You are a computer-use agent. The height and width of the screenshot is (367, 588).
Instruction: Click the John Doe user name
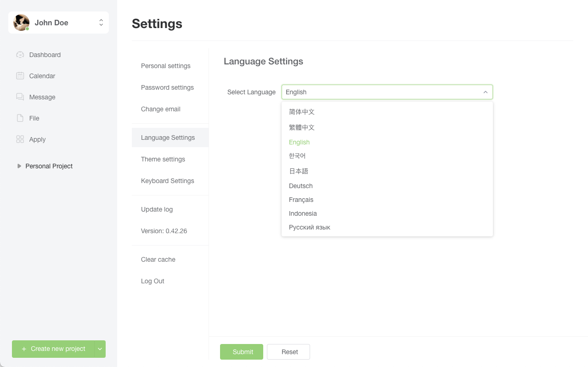[51, 23]
